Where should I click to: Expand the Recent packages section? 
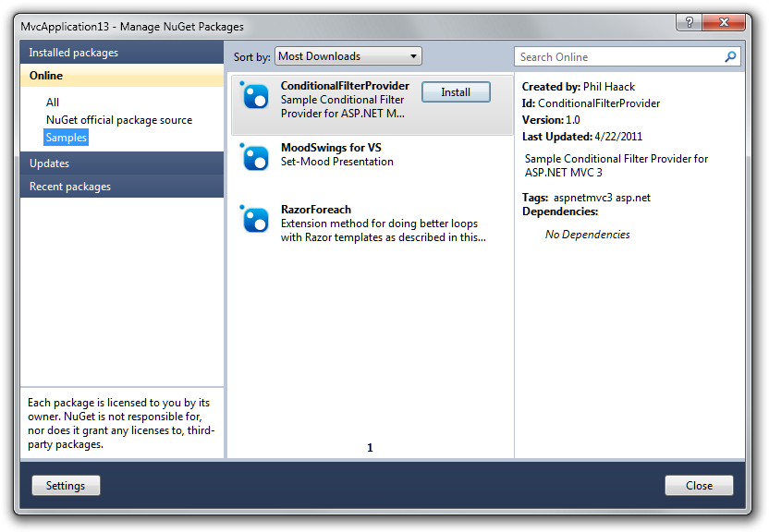122,187
